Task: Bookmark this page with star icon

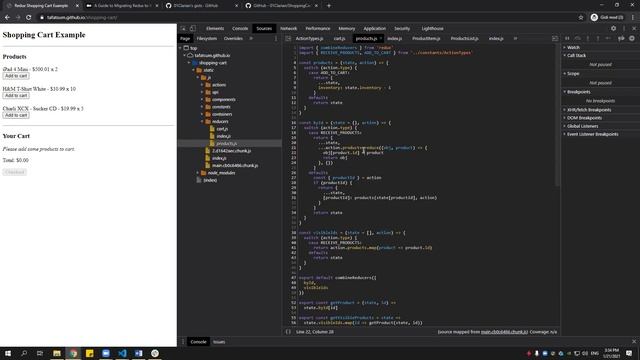Action: pyautogui.click(x=581, y=18)
